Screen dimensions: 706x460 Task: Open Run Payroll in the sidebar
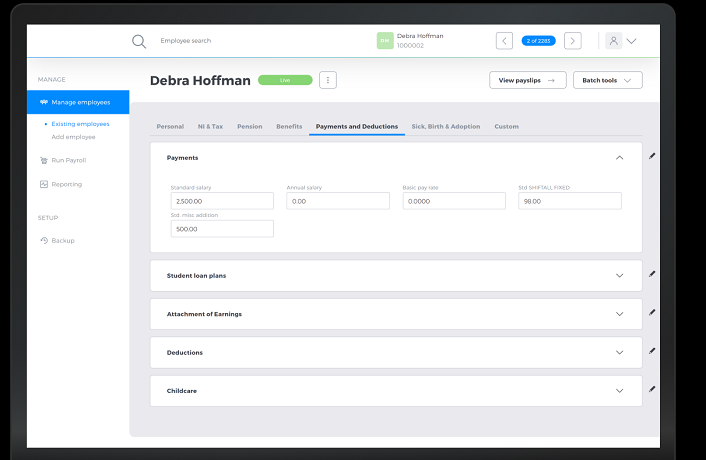66,160
